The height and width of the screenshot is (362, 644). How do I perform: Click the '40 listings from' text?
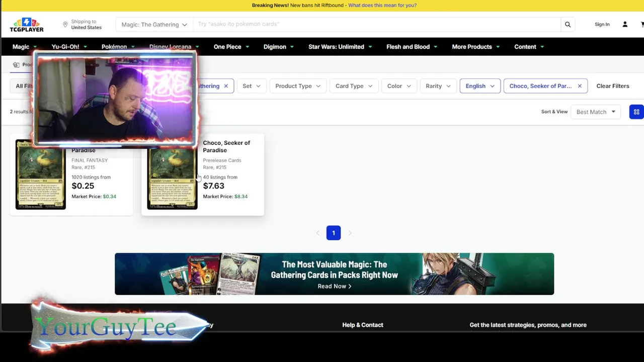220,177
